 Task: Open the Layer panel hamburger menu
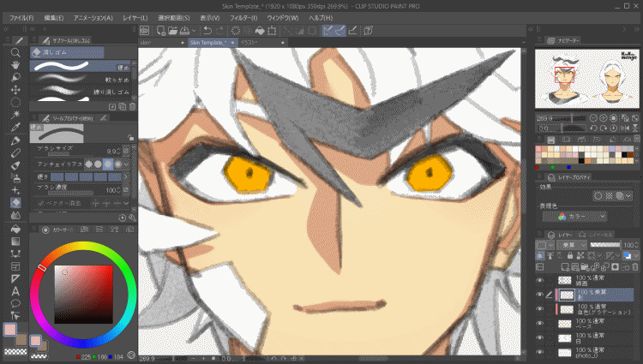(539, 235)
